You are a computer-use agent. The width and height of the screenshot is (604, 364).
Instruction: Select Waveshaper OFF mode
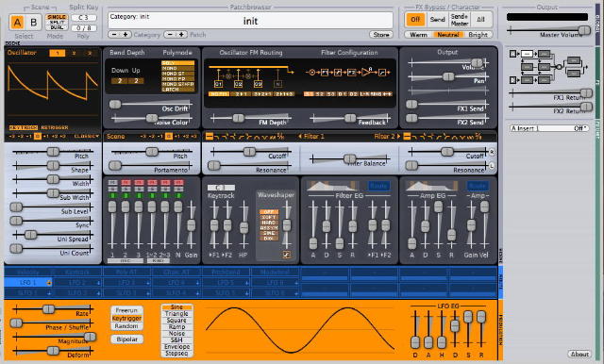click(269, 212)
